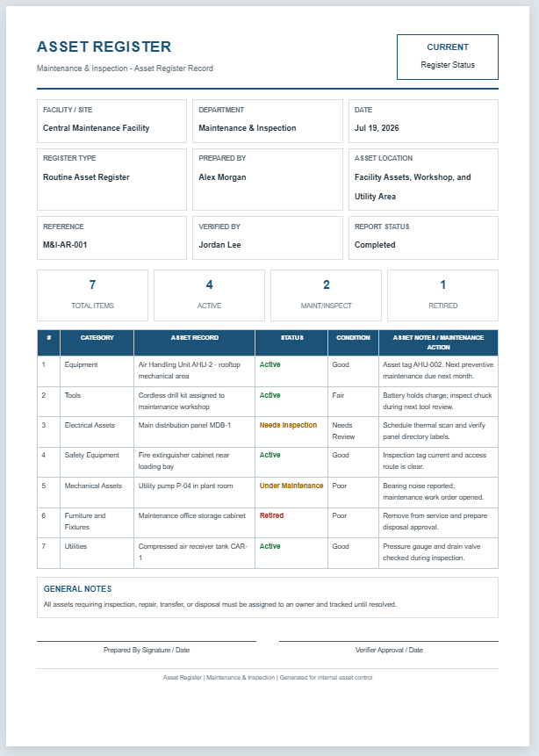Select the 'Equipment' category cell
The width and height of the screenshot is (539, 756).
point(97,371)
